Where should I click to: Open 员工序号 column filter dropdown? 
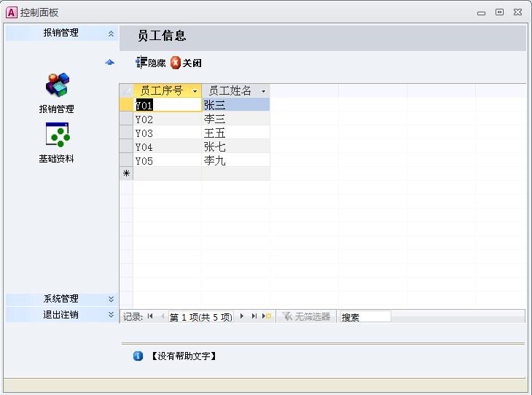coord(195,91)
